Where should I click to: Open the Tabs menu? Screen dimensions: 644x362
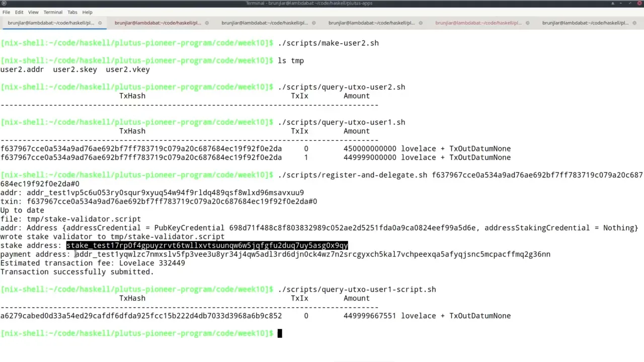click(72, 12)
